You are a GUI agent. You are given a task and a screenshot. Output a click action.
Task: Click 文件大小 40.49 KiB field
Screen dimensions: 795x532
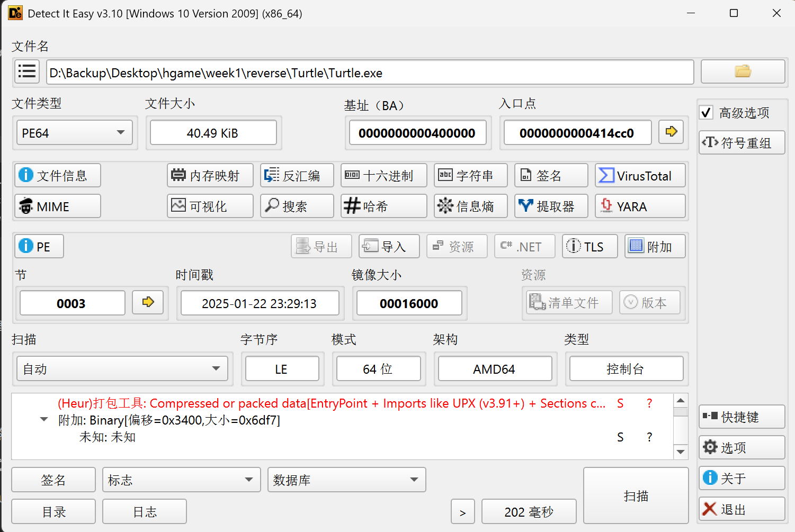coord(213,133)
